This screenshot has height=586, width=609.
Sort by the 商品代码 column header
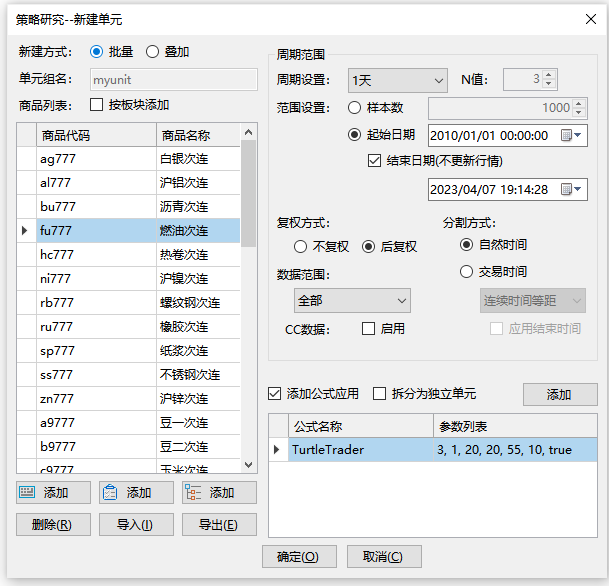point(95,136)
